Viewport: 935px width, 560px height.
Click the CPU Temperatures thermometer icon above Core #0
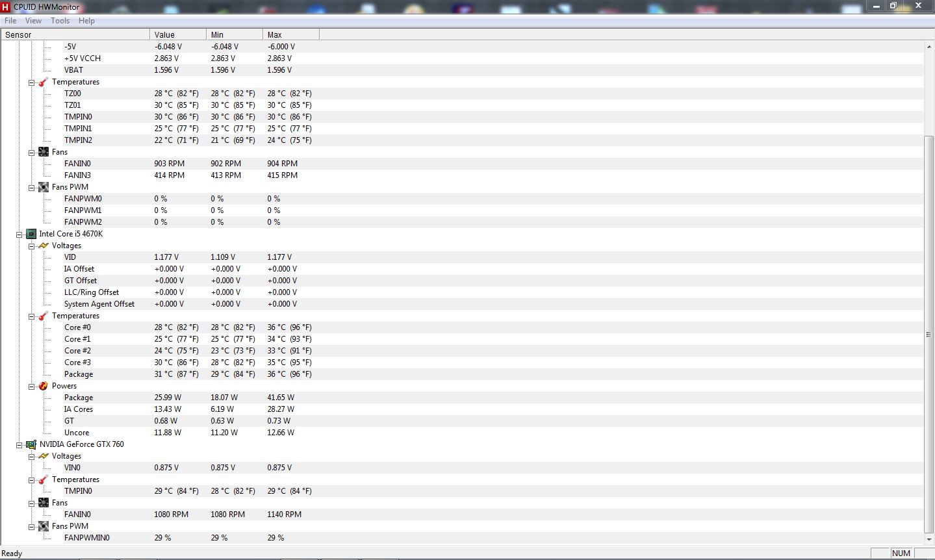44,316
